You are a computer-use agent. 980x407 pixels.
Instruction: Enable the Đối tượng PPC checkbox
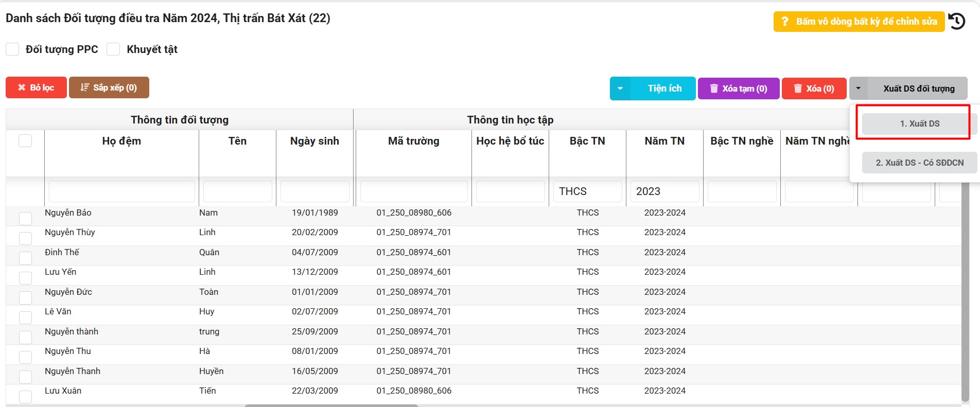(x=12, y=49)
